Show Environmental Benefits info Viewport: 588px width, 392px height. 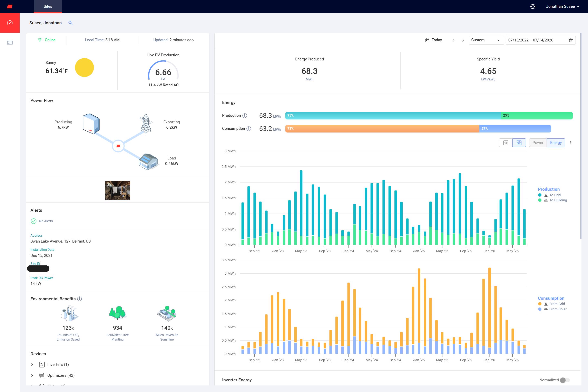point(79,299)
